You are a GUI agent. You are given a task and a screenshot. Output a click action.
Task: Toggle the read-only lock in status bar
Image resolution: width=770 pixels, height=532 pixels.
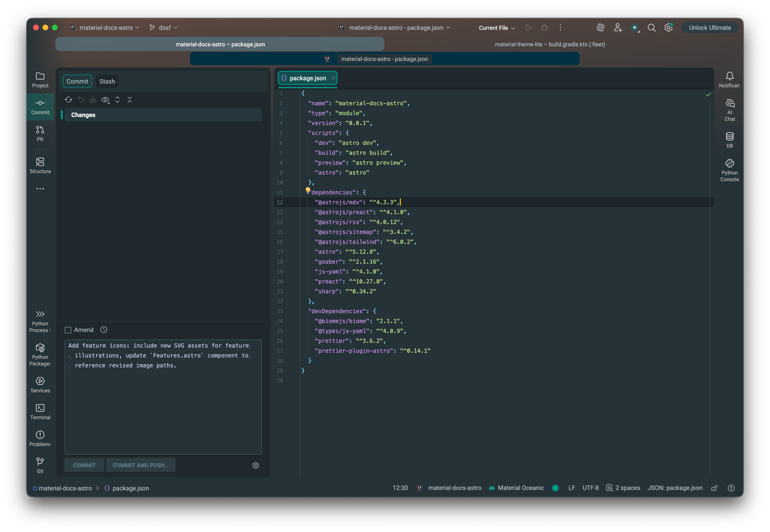pyautogui.click(x=714, y=488)
